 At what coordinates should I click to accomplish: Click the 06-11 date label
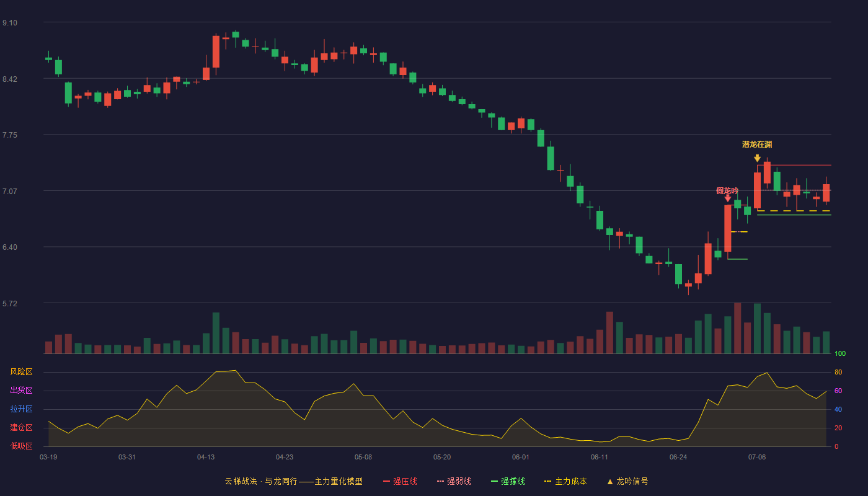coord(600,457)
